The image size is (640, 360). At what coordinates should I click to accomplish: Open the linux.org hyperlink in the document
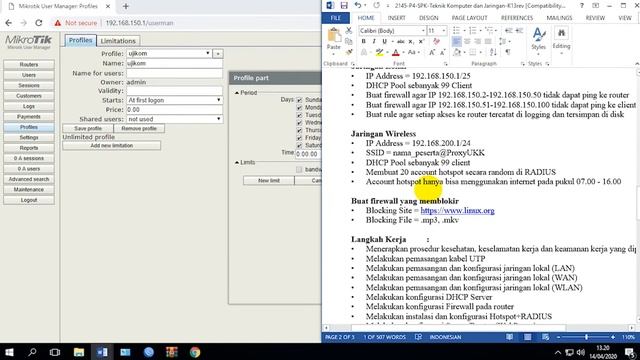[457, 211]
